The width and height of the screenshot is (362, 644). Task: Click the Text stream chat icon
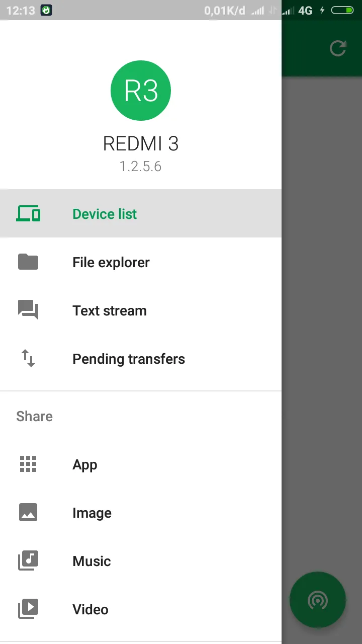[x=28, y=310]
